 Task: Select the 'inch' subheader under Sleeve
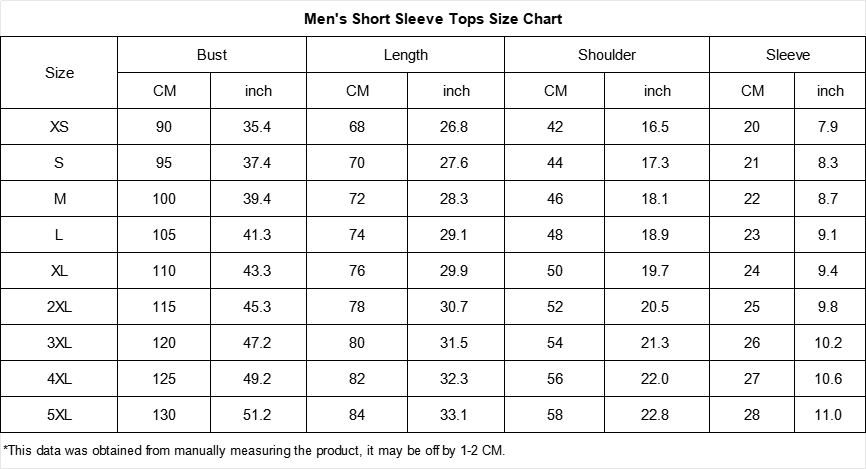coord(830,91)
